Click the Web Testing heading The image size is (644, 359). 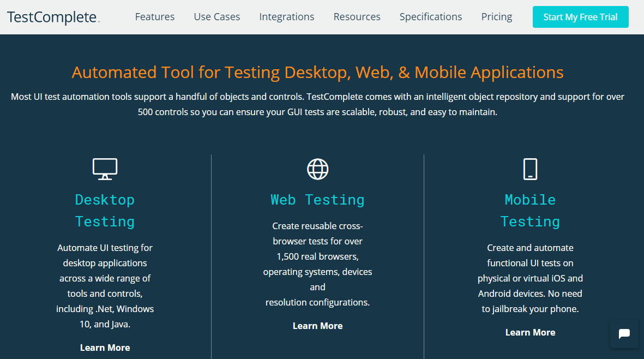(317, 200)
